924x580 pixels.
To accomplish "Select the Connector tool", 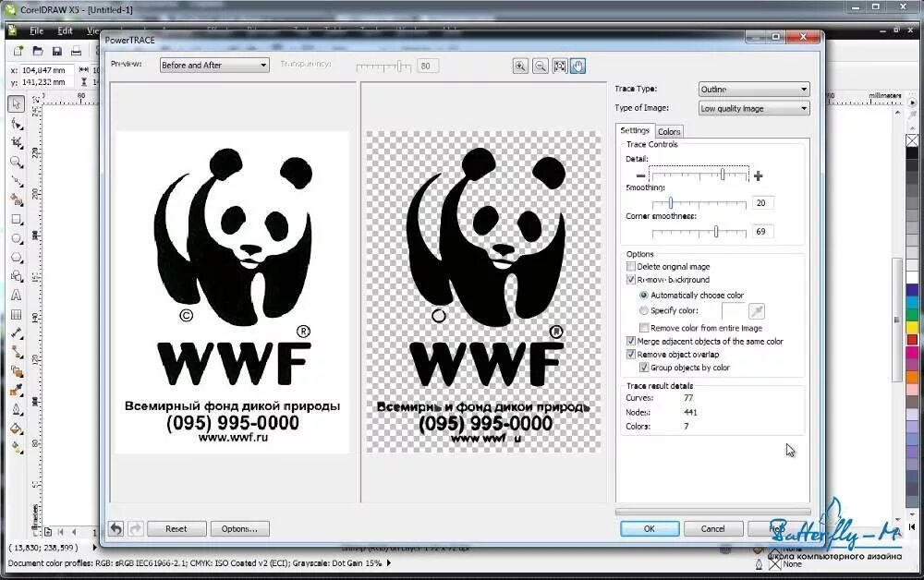I will click(17, 352).
